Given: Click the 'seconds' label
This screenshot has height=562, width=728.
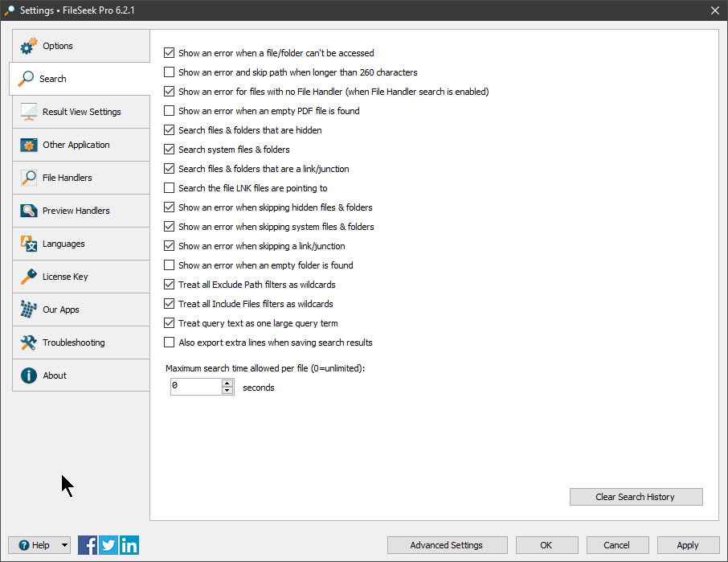Looking at the screenshot, I should point(259,388).
